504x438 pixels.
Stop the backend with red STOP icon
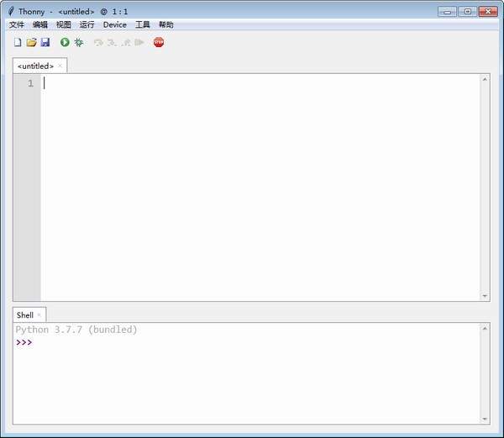159,42
